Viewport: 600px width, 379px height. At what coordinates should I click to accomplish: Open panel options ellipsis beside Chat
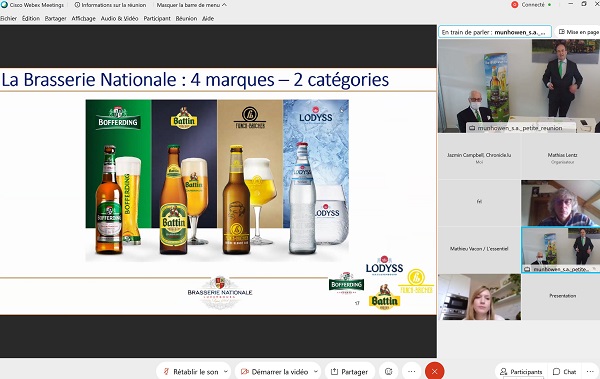(590, 371)
